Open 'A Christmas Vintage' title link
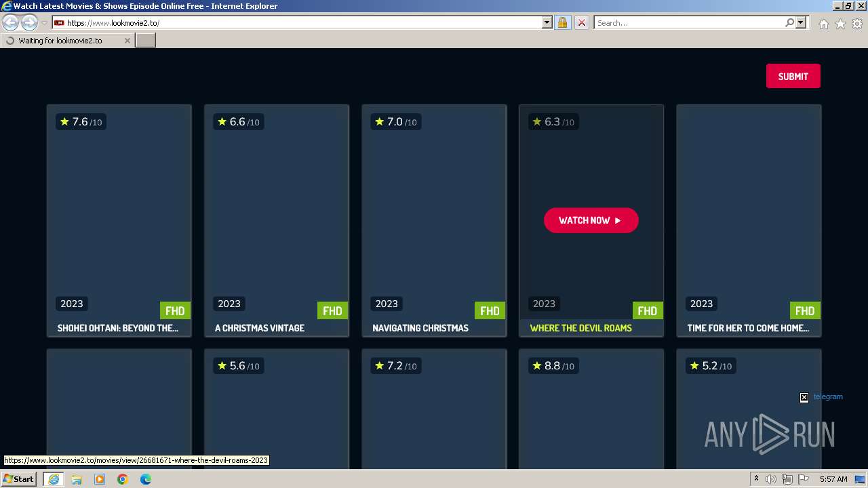This screenshot has height=488, width=868. point(260,328)
